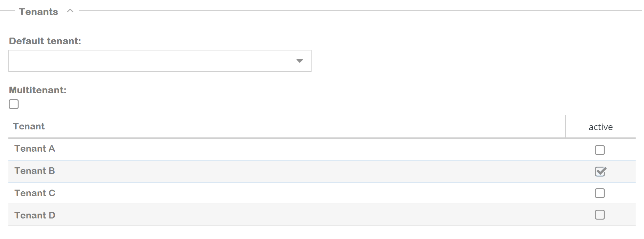Click the Multitenant label text
The image size is (644, 239).
pyautogui.click(x=38, y=90)
